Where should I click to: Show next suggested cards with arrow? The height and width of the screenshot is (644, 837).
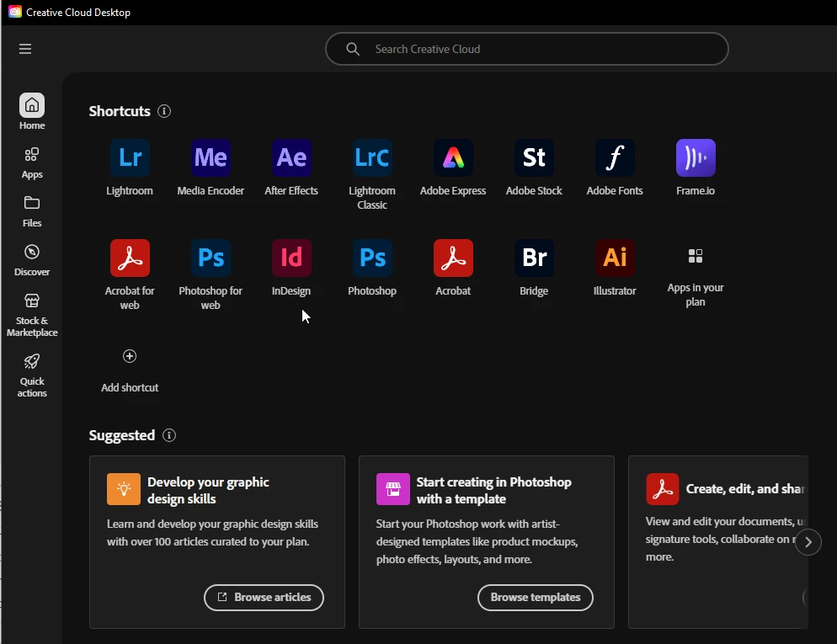tap(808, 542)
